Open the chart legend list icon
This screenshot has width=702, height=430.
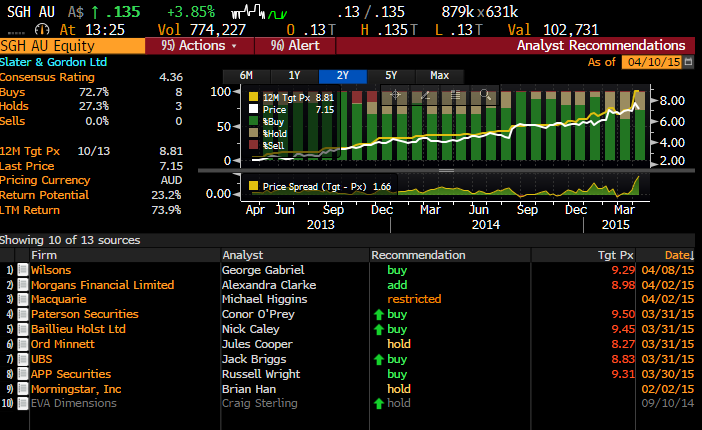pyautogui.click(x=455, y=95)
